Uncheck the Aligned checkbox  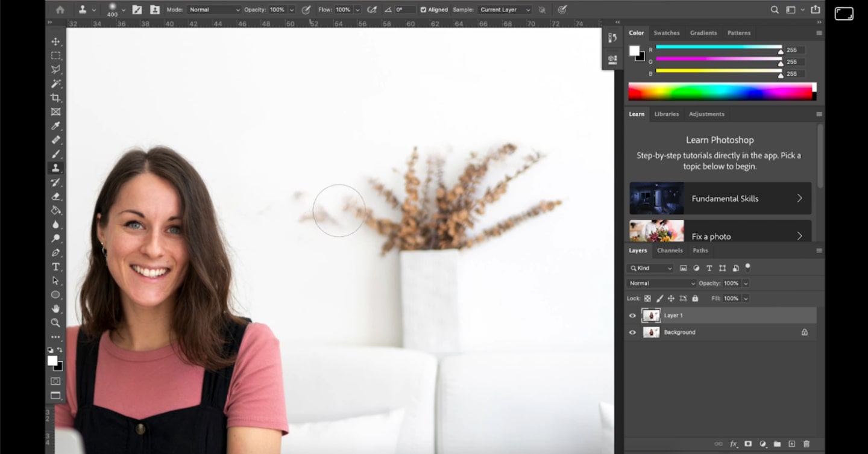[423, 10]
